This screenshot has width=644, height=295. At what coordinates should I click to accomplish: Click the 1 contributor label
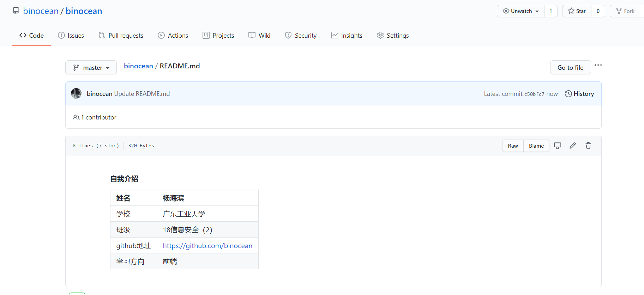(x=95, y=117)
